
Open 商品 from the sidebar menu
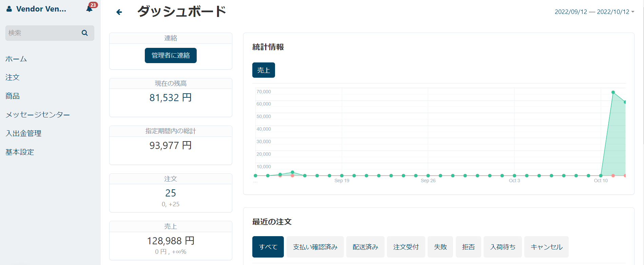click(13, 96)
